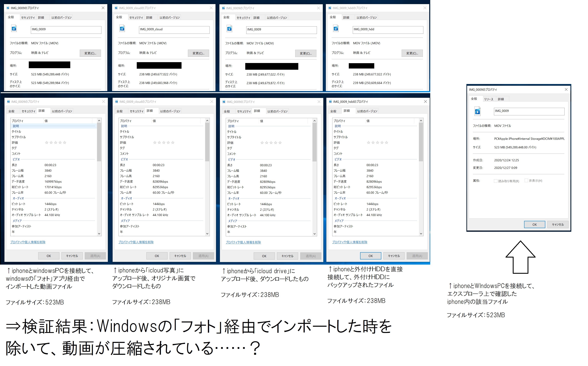
Task: Close the iPhone IMG_0009 properties dialog
Action: pos(566,90)
